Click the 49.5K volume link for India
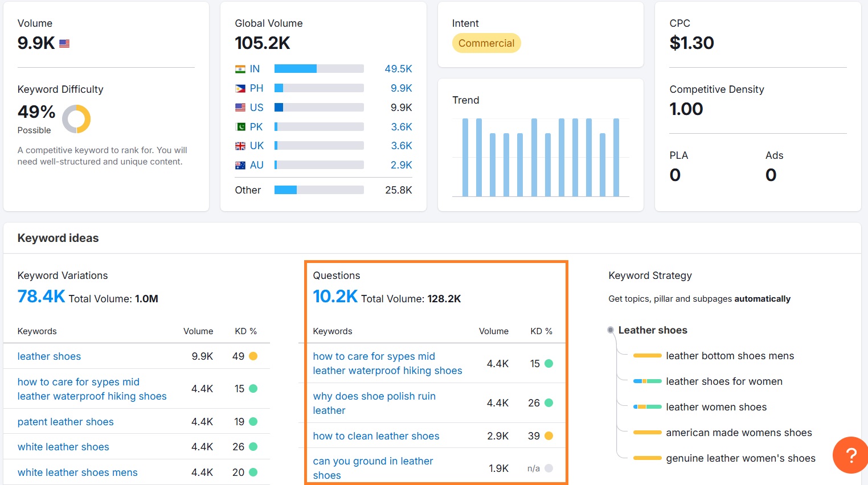Viewport: 868px width, 485px height. tap(401, 68)
